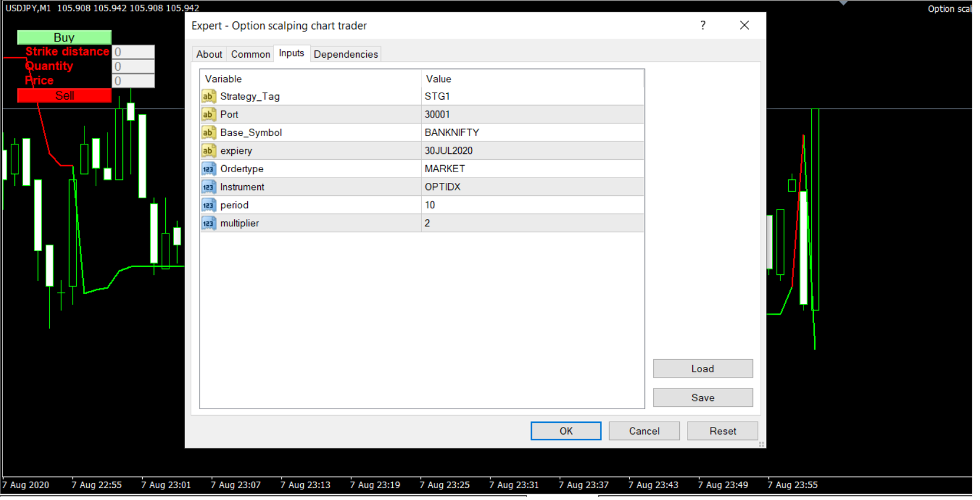Viewport: 980px width, 500px height.
Task: Reset the input values
Action: click(x=723, y=431)
